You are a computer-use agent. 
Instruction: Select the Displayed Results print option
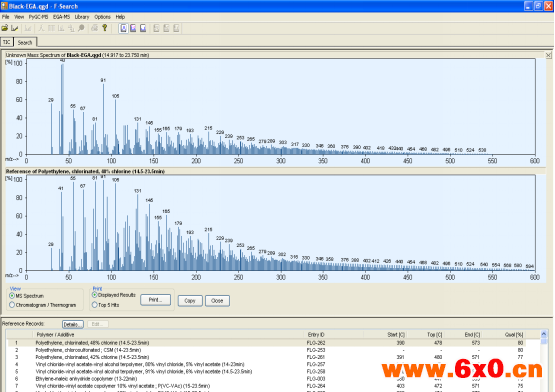pyautogui.click(x=95, y=295)
